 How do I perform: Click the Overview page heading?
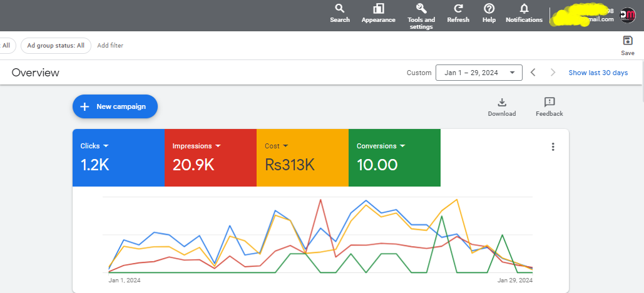click(35, 73)
